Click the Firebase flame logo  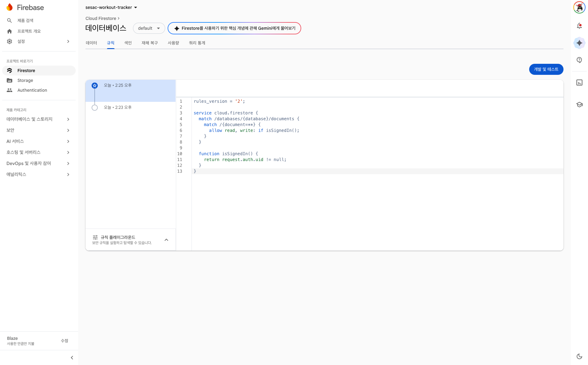9,7
